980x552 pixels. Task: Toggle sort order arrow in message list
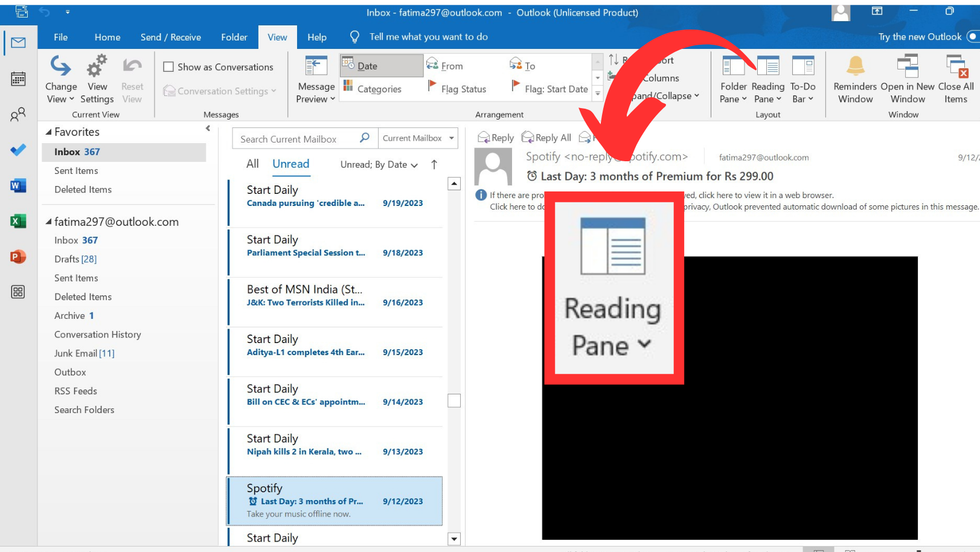[x=434, y=164]
